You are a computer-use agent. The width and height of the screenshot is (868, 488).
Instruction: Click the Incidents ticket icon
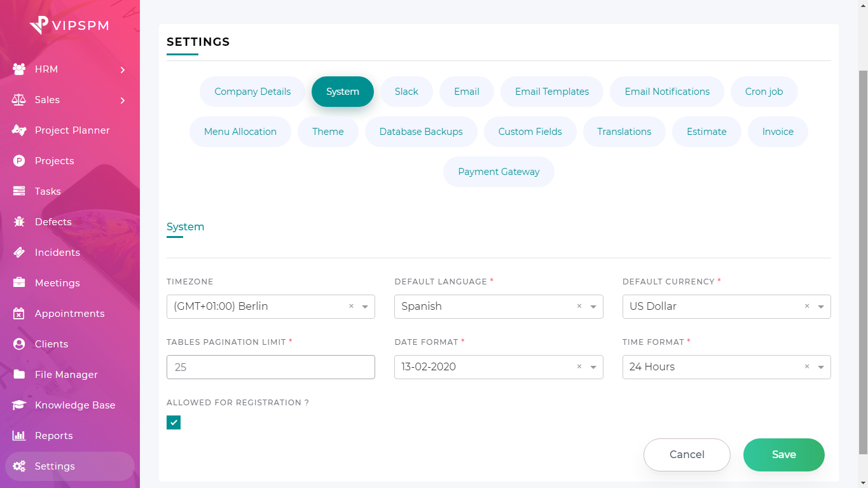point(19,253)
